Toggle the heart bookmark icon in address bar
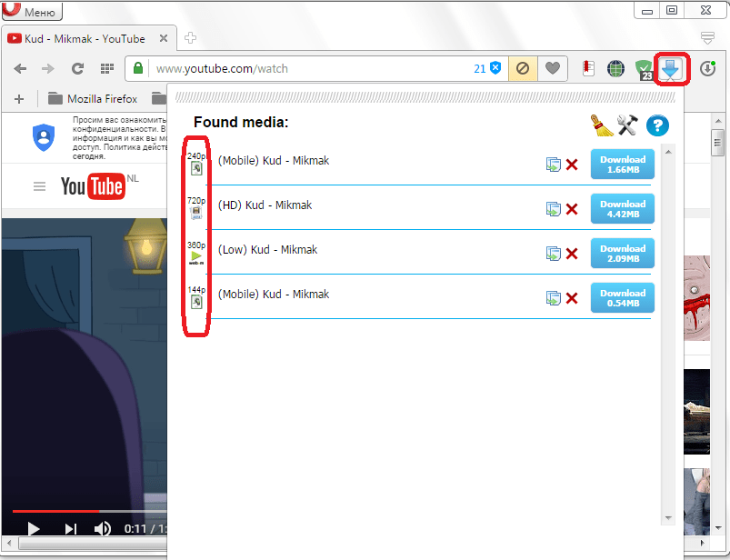 [552, 68]
